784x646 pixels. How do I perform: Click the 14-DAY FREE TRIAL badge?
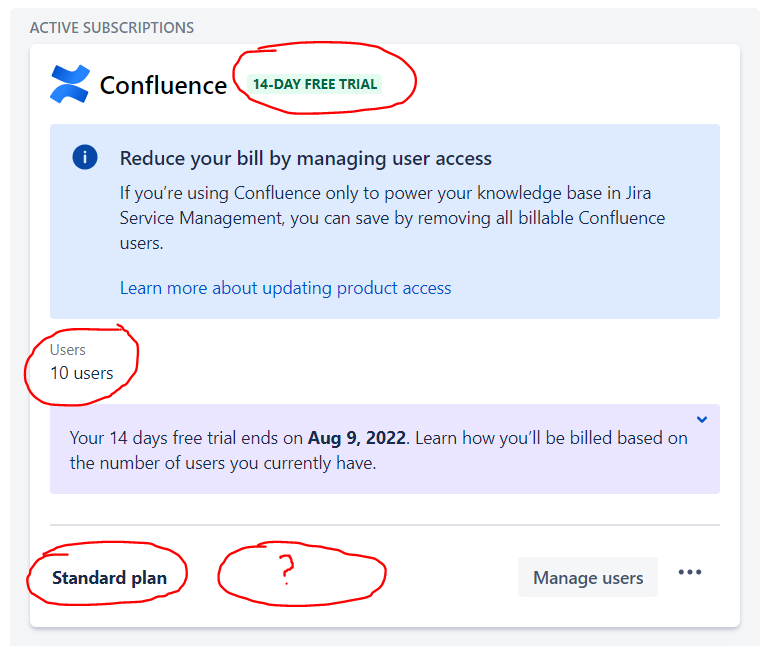(314, 84)
